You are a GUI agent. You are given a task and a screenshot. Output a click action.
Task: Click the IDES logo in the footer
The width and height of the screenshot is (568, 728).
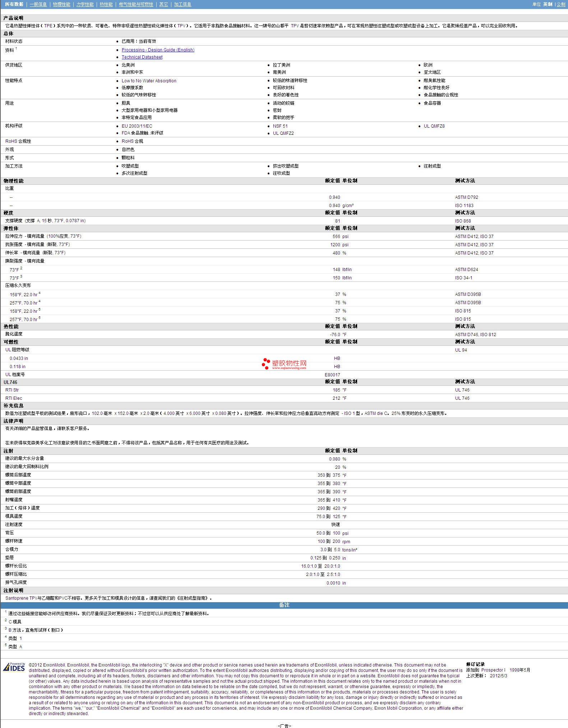pos(14,667)
